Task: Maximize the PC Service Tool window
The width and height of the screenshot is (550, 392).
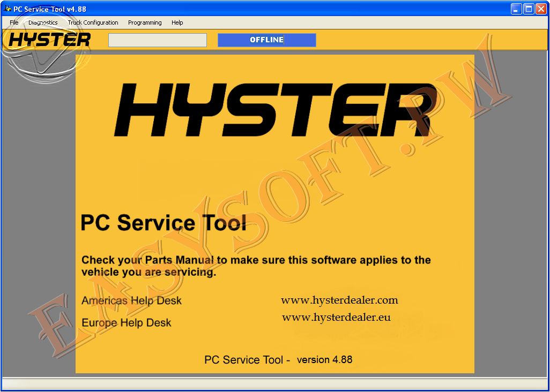Action: point(529,9)
